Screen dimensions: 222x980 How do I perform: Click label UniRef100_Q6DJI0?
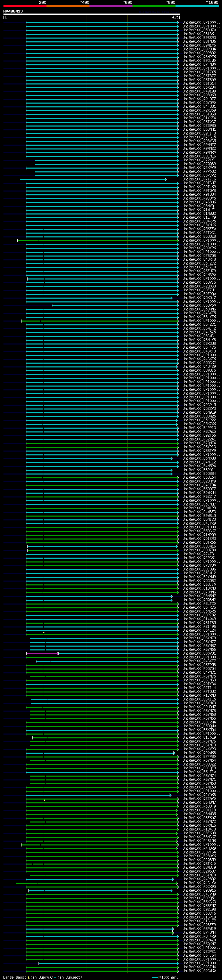pyautogui.click(x=199, y=584)
